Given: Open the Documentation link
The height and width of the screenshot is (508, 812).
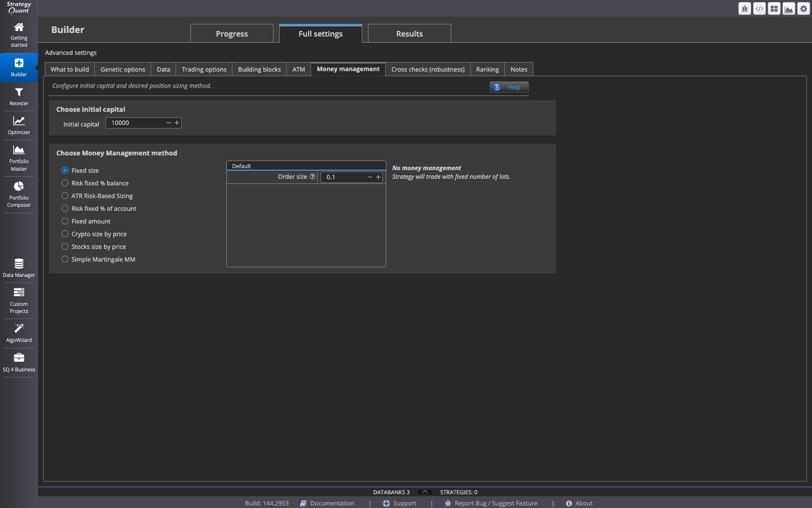Looking at the screenshot, I should (x=327, y=503).
